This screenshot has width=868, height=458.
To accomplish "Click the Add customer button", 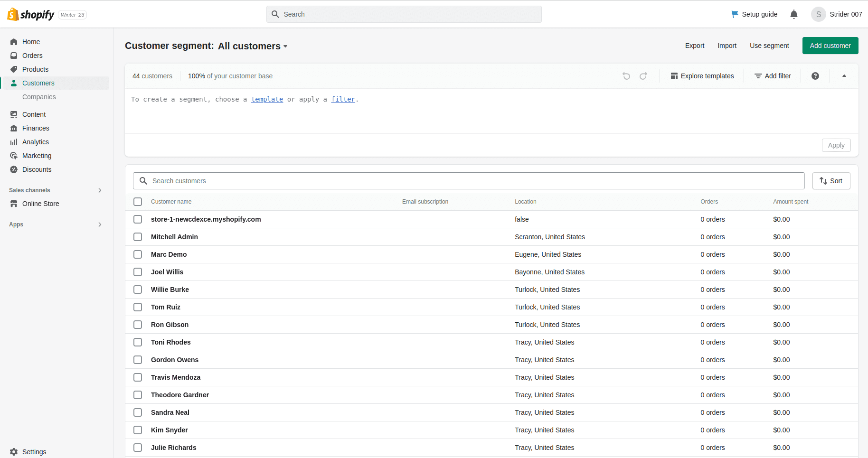I will click(x=830, y=46).
